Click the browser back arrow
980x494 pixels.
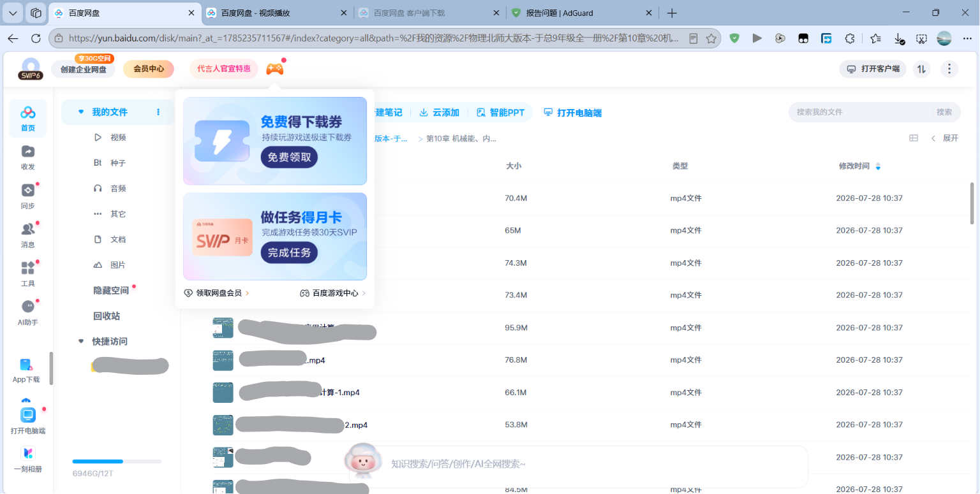(x=13, y=38)
